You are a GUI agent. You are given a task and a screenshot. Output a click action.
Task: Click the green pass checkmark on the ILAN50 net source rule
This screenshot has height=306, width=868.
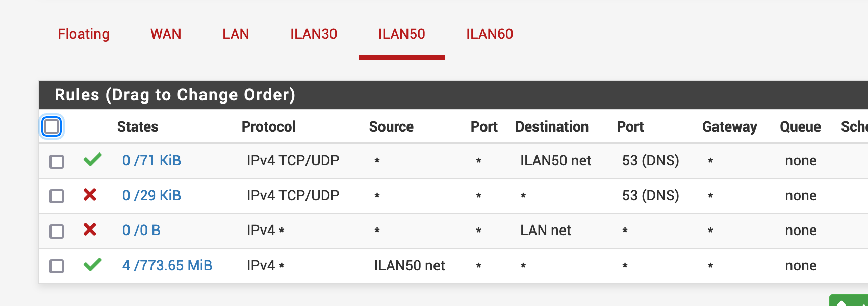[92, 265]
